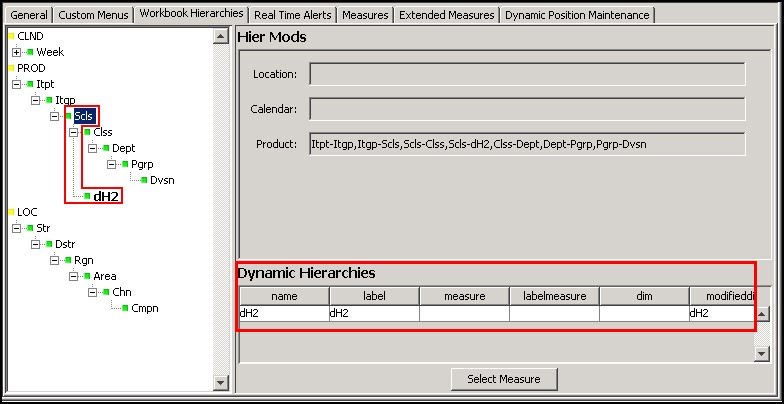Go to the Measures tab
The width and height of the screenshot is (784, 404).
click(365, 15)
